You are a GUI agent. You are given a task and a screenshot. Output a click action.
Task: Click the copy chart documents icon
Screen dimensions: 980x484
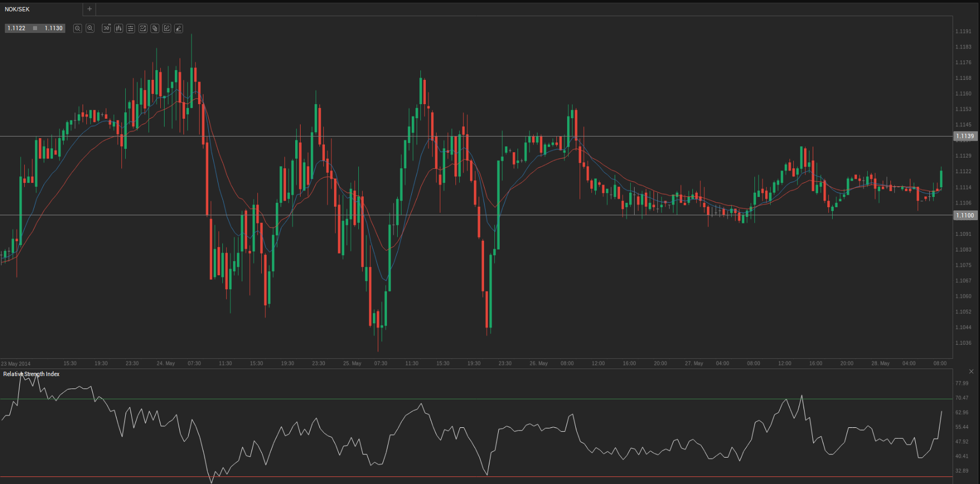tap(155, 29)
